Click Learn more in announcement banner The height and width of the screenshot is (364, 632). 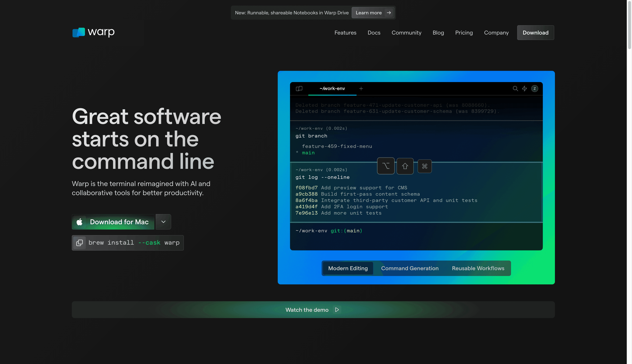click(373, 12)
